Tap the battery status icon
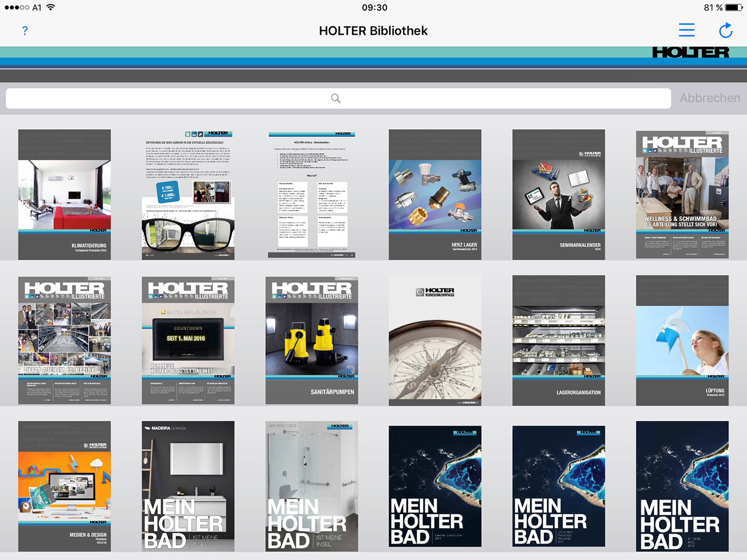 pos(734,7)
